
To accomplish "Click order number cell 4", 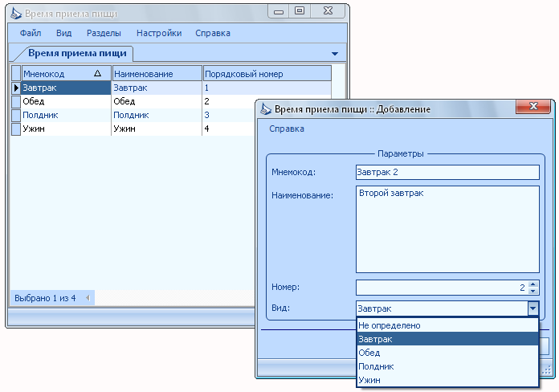I will [x=229, y=129].
